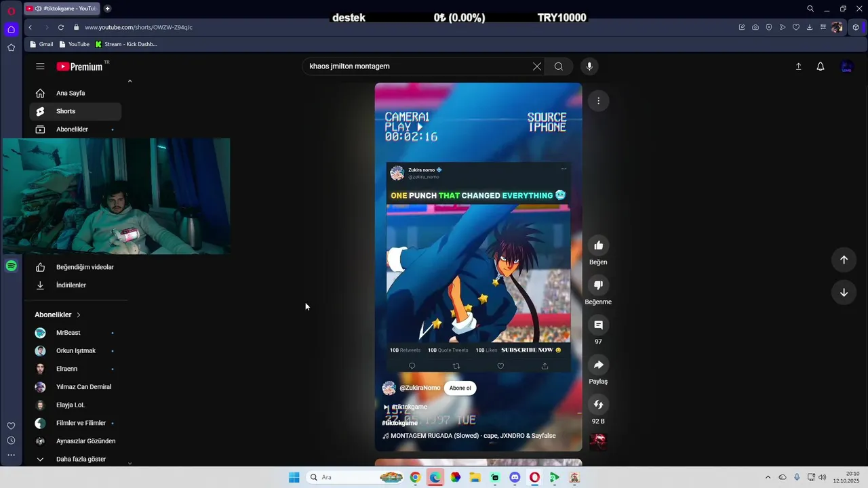Open Opera's snapshot camera icon
Image resolution: width=868 pixels, height=488 pixels.
click(755, 27)
